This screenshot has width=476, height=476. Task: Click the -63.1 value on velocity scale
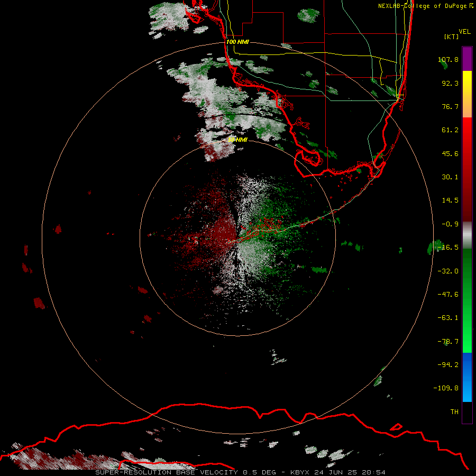448,318
